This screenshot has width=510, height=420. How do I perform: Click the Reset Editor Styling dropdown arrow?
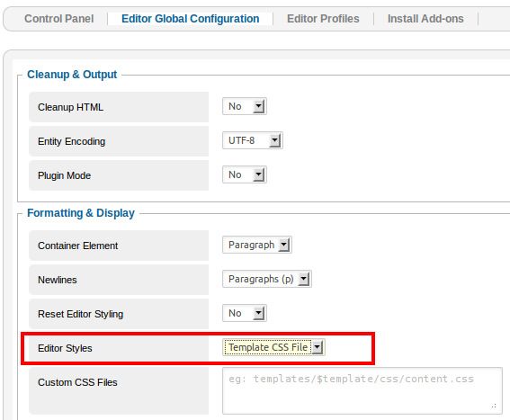coord(258,313)
